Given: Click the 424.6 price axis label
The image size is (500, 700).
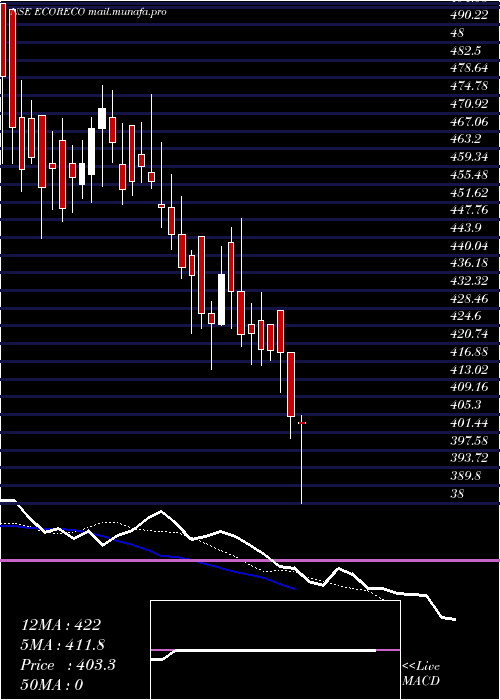Looking at the screenshot, I should pos(466,316).
